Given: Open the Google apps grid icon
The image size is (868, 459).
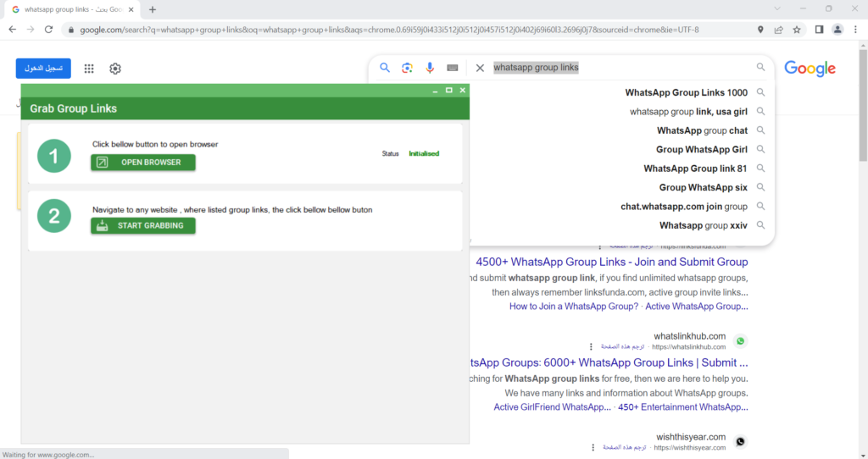Looking at the screenshot, I should [88, 69].
